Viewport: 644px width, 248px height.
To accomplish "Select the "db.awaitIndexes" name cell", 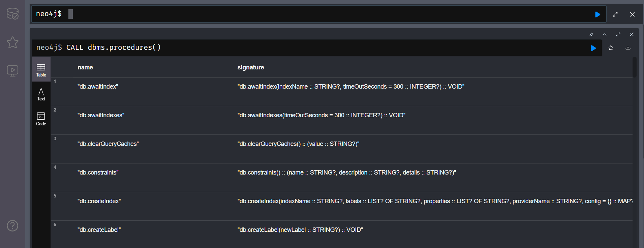I will point(101,115).
